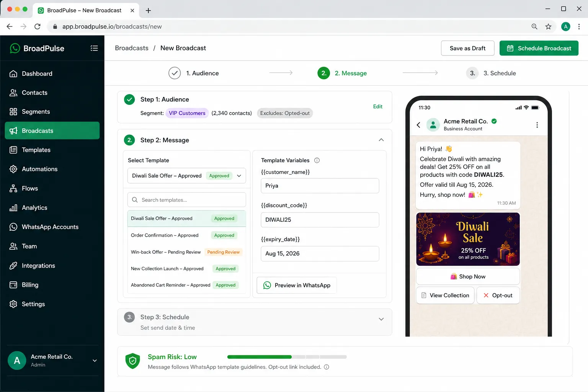Open the Team page
This screenshot has width=588, height=392.
[x=52, y=246]
